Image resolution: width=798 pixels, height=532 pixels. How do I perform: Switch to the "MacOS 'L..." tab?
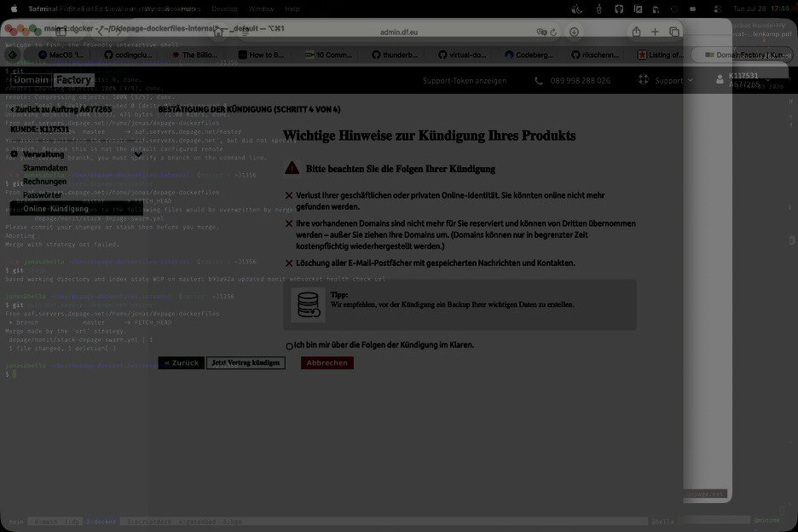point(61,55)
